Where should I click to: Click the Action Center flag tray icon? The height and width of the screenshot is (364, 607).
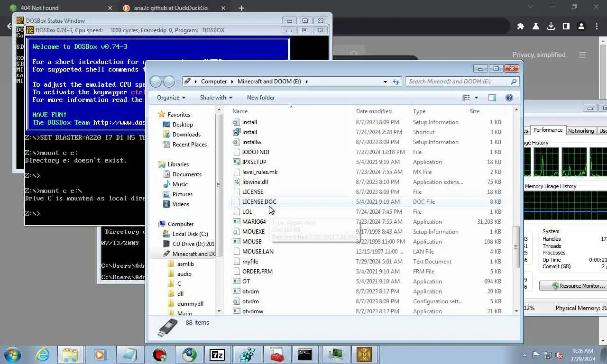[x=536, y=355]
